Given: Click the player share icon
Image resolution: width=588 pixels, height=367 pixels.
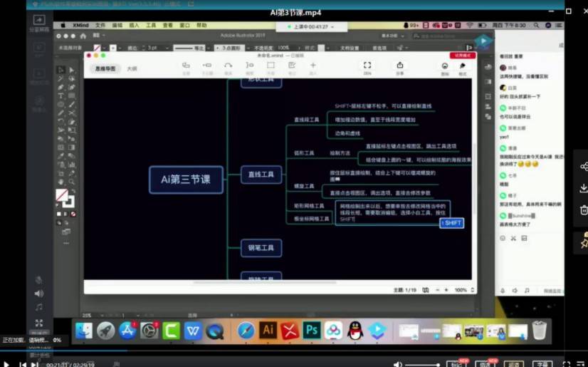Looking at the screenshot, I should coord(584,166).
